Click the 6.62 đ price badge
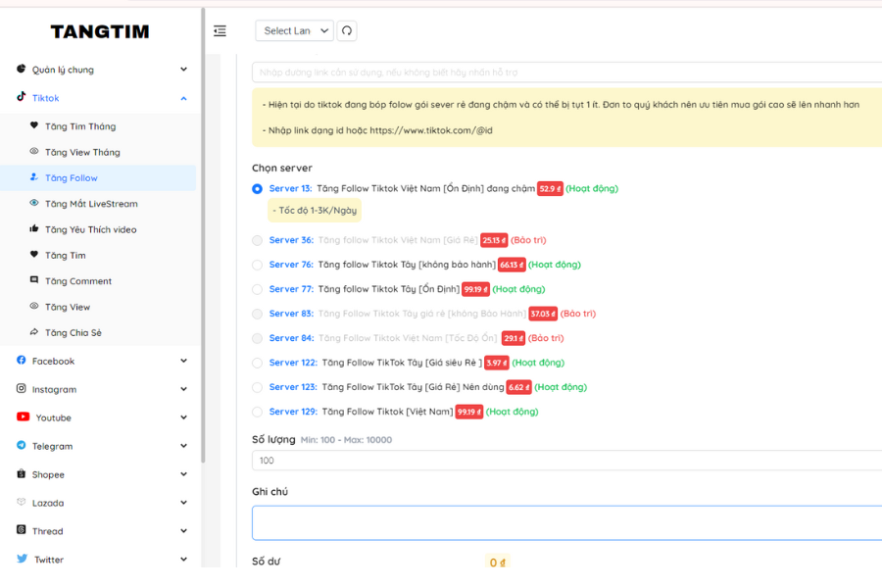Image resolution: width=882 pixels, height=588 pixels. click(x=518, y=388)
